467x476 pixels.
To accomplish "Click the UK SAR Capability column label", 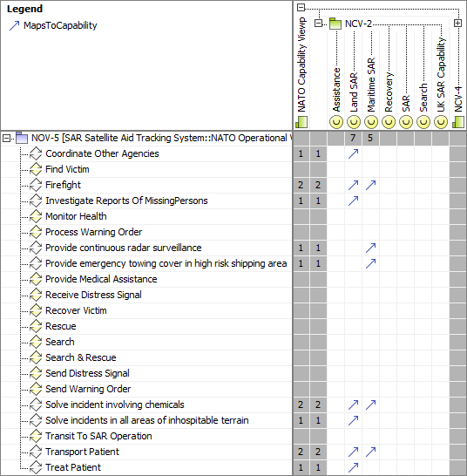I will point(441,75).
